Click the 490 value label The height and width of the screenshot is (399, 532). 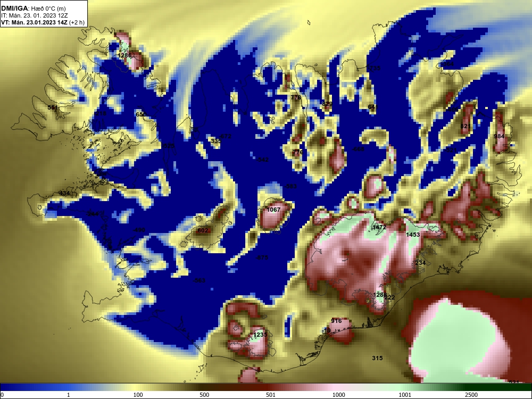click(139, 230)
